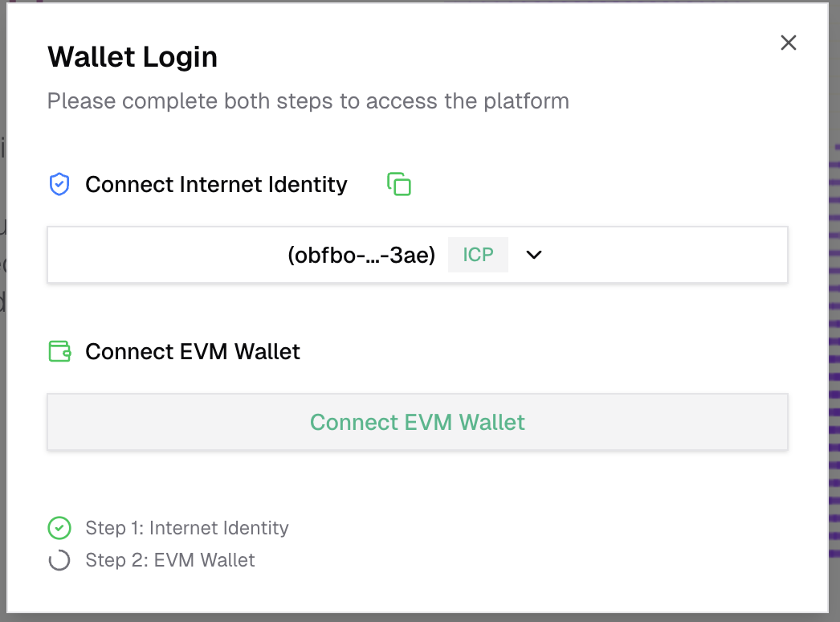
Task: Click the "Please complete both steps" subtitle
Action: point(308,101)
